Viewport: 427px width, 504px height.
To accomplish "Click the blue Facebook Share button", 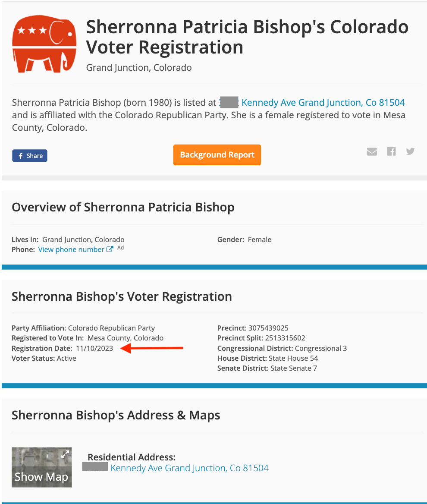I will click(30, 156).
